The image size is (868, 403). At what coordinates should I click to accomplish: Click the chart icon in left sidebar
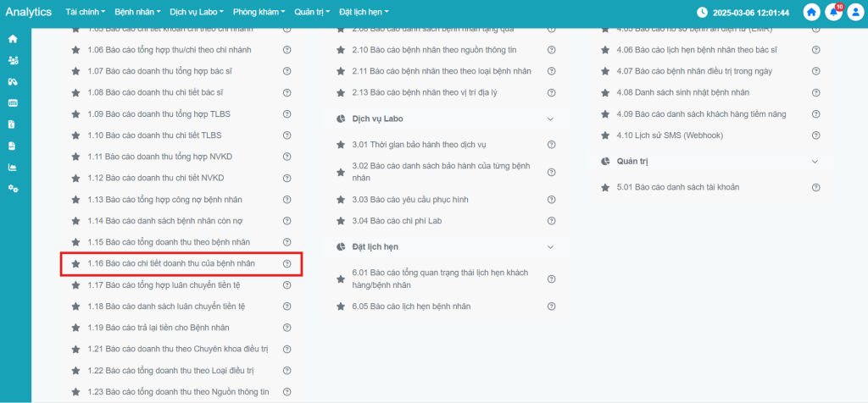click(x=13, y=167)
